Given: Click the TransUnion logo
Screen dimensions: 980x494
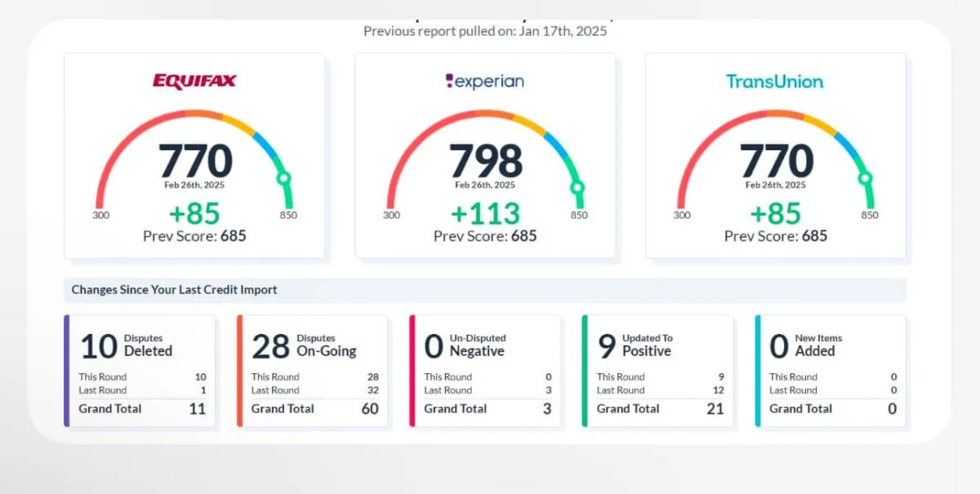Looking at the screenshot, I should point(775,81).
